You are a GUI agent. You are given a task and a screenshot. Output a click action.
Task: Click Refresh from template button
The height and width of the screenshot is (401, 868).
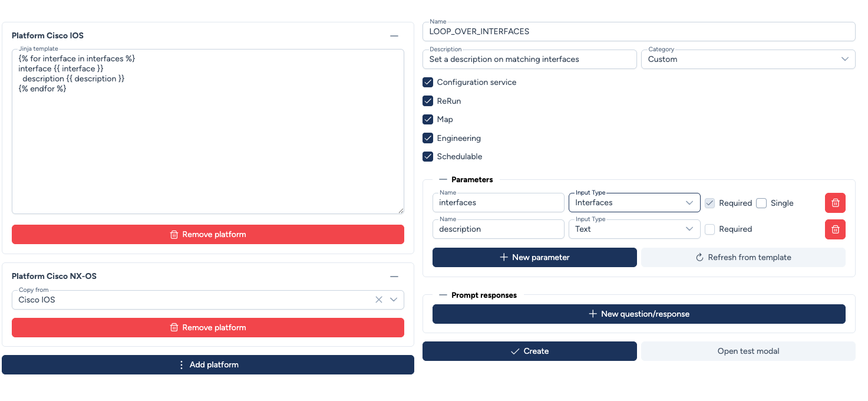tap(743, 257)
